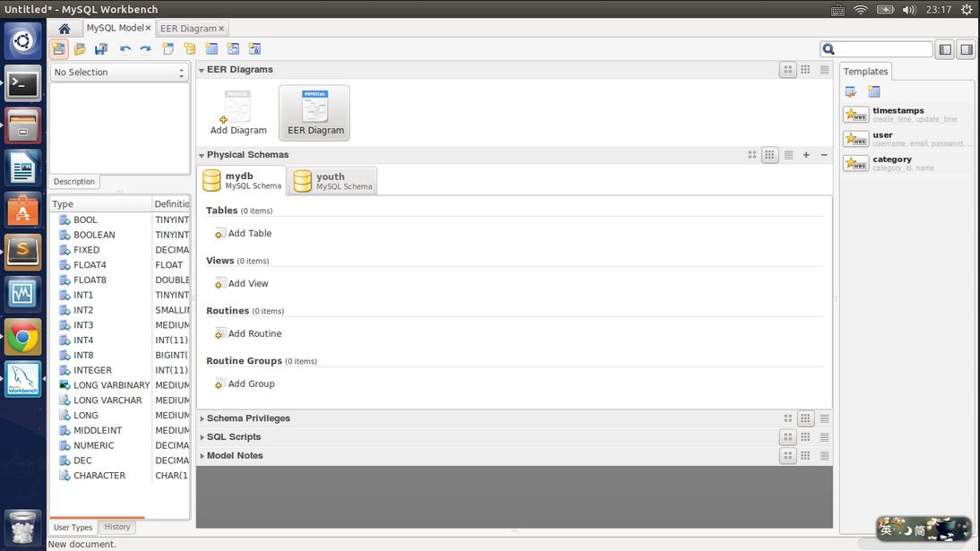This screenshot has width=980, height=551.
Task: Select the youth schema tab
Action: pyautogui.click(x=332, y=181)
